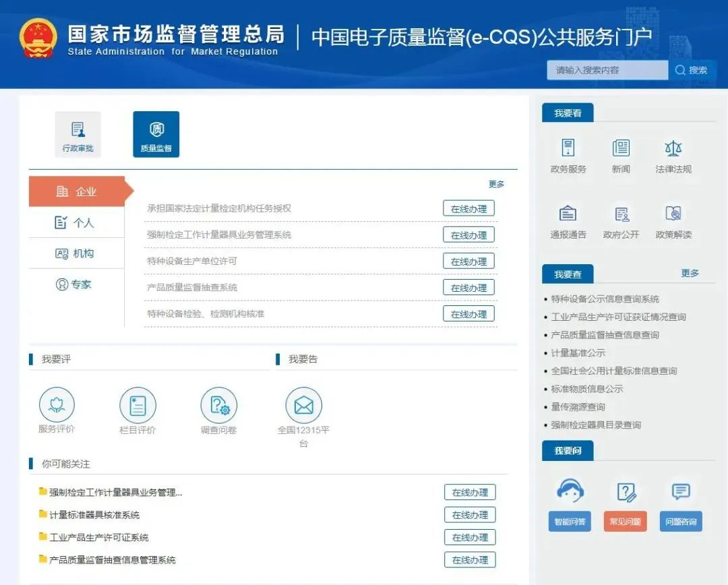Open 特种设备公示信息查询系统 link
This screenshot has width=728, height=585.
click(x=605, y=299)
